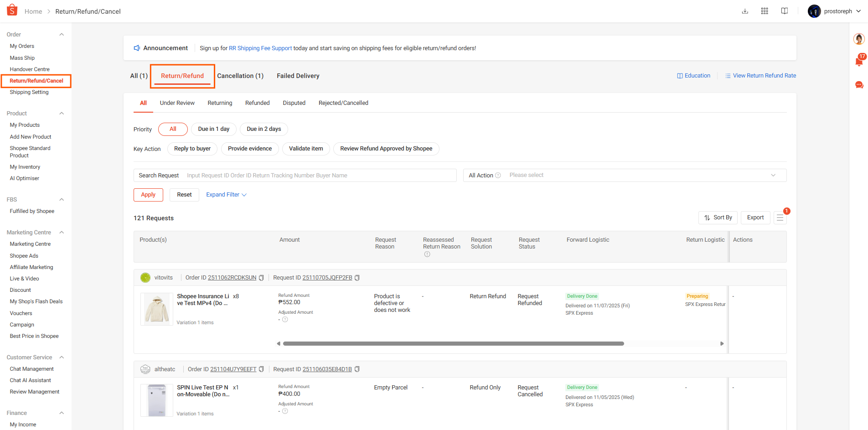The height and width of the screenshot is (430, 868).
Task: Open the All Action dropdown
Action: 625,176
